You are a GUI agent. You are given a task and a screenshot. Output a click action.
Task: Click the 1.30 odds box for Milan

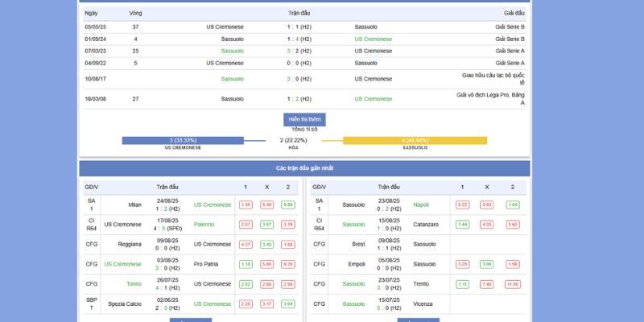[246, 204]
